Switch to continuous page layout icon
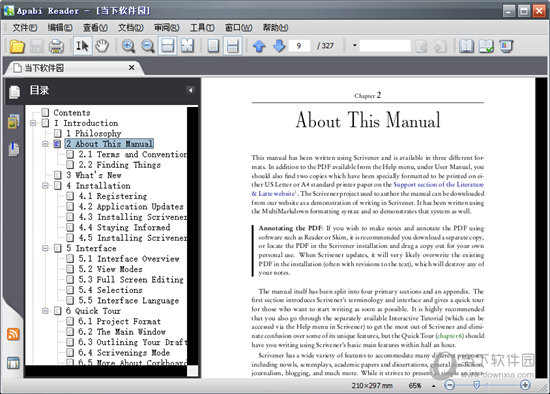 coord(233,46)
